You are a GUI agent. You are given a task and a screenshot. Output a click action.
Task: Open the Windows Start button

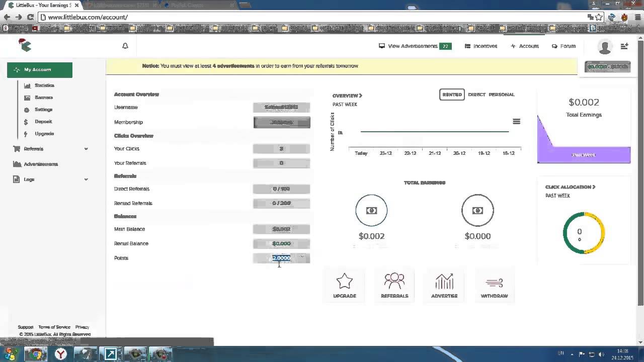10,354
